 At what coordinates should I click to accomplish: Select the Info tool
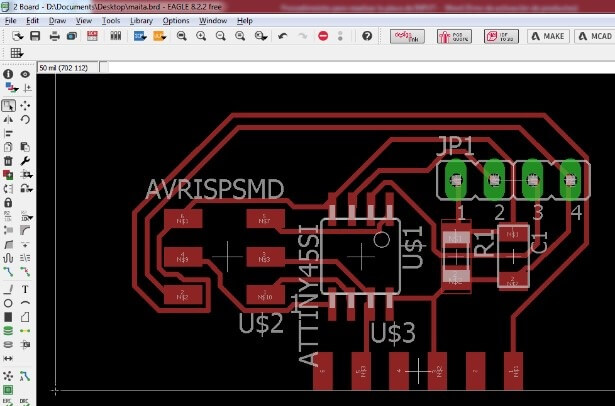(x=8, y=74)
